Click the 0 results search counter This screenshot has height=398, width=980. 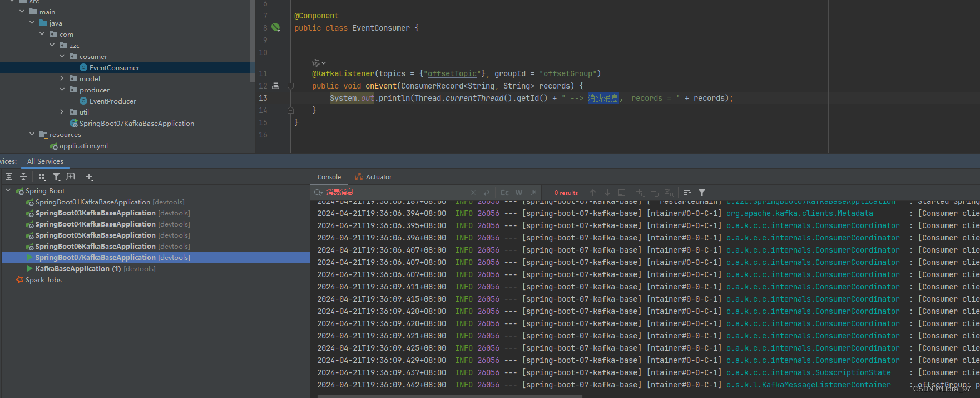click(x=566, y=193)
